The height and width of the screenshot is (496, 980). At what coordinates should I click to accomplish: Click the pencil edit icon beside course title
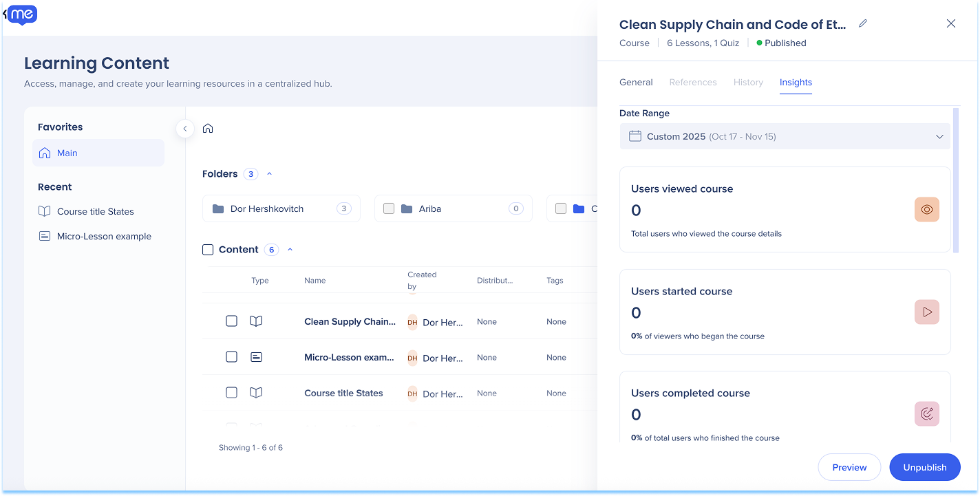click(863, 23)
